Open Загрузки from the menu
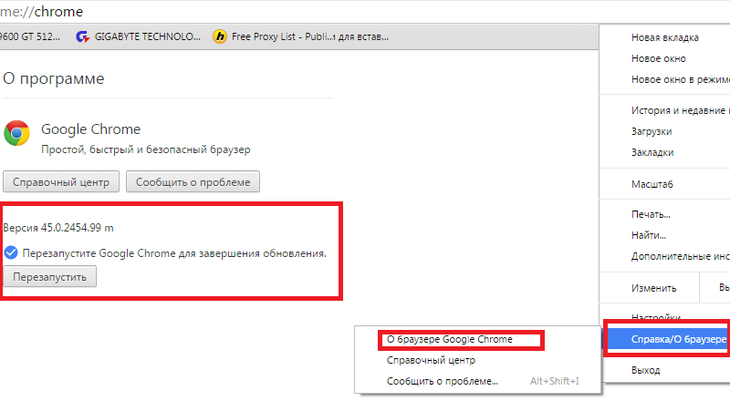This screenshot has height=401, width=730. (651, 131)
